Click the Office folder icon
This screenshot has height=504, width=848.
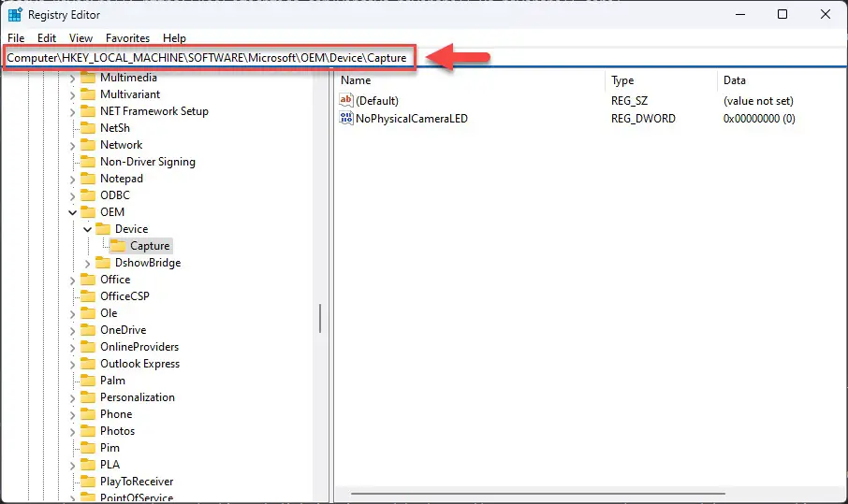pos(88,280)
